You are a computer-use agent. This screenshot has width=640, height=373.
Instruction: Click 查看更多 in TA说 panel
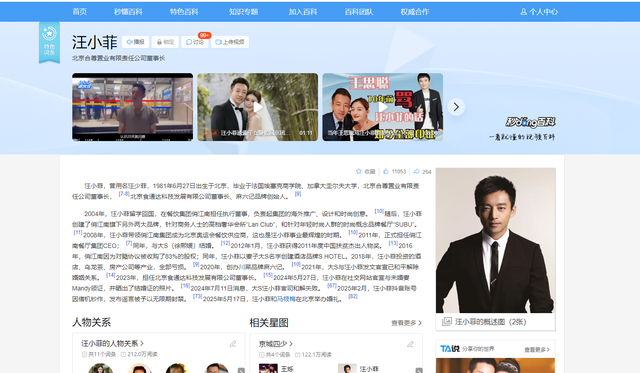[x=537, y=349]
